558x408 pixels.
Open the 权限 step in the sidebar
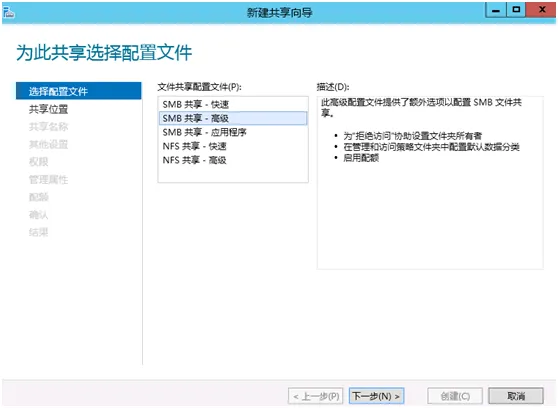tap(38, 162)
